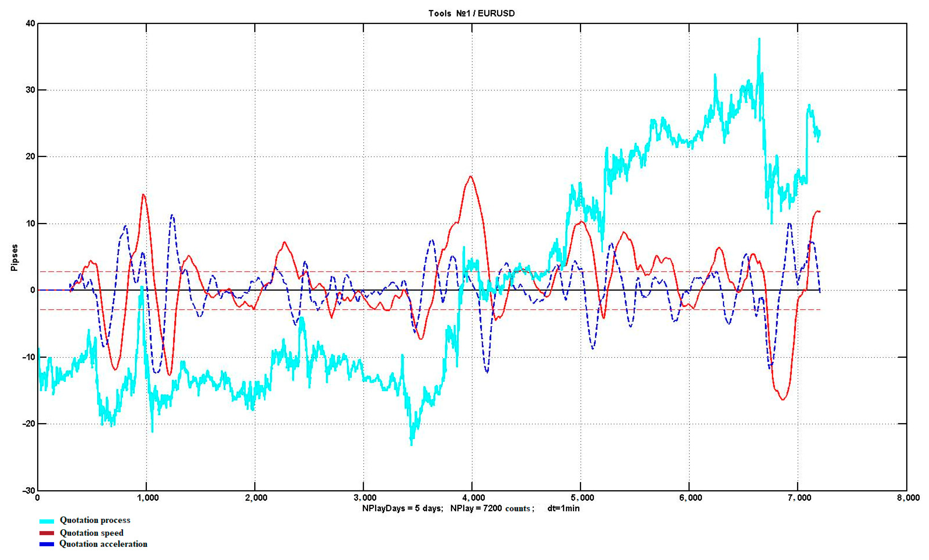Click the 20 y-axis tick label
929x560 pixels.
tap(30, 156)
